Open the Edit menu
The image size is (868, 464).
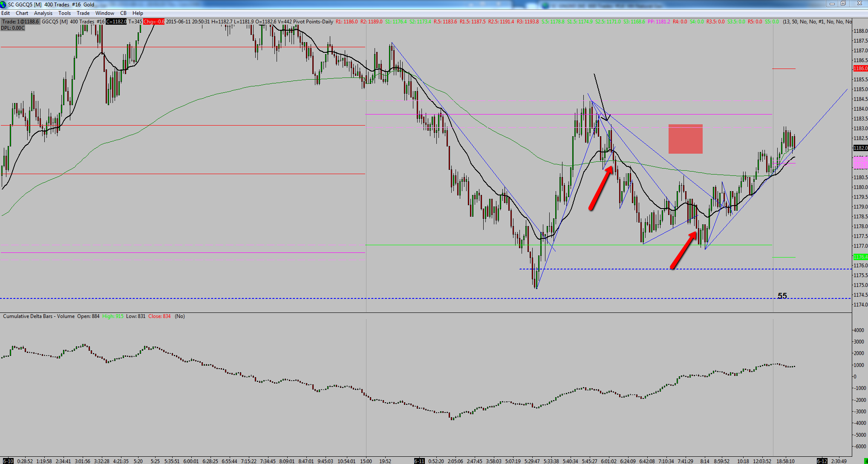coord(6,13)
